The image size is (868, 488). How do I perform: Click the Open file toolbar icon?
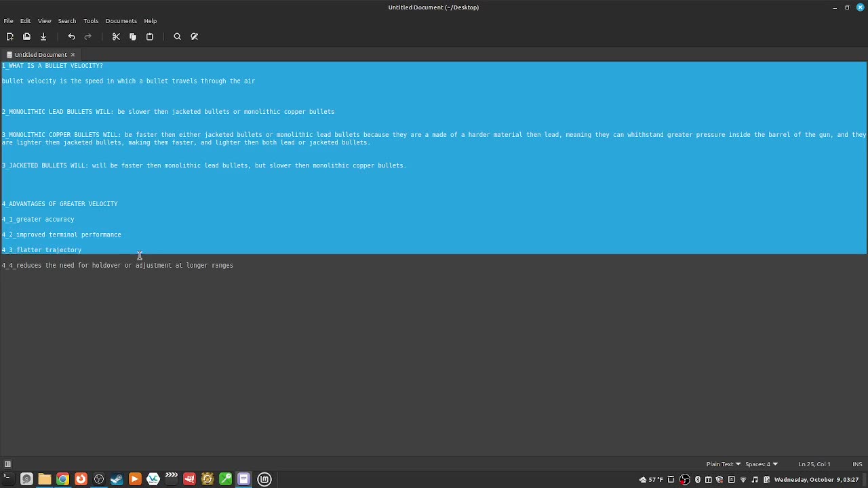(x=26, y=37)
